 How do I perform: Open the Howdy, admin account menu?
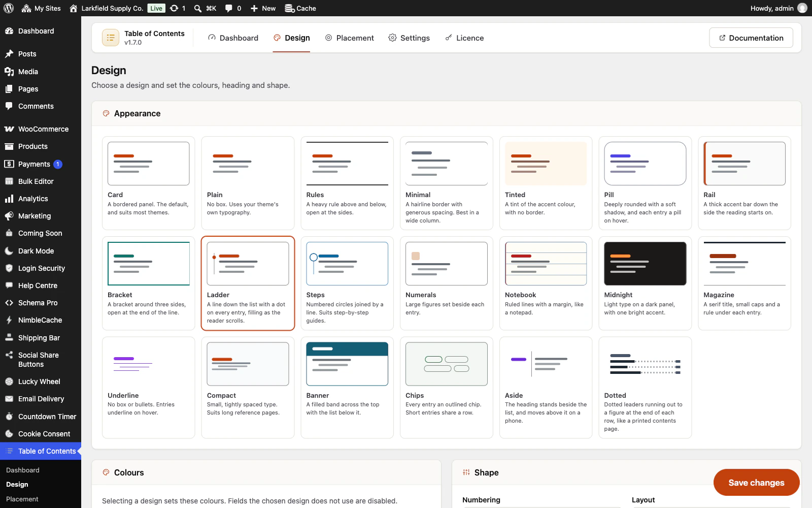(x=779, y=8)
